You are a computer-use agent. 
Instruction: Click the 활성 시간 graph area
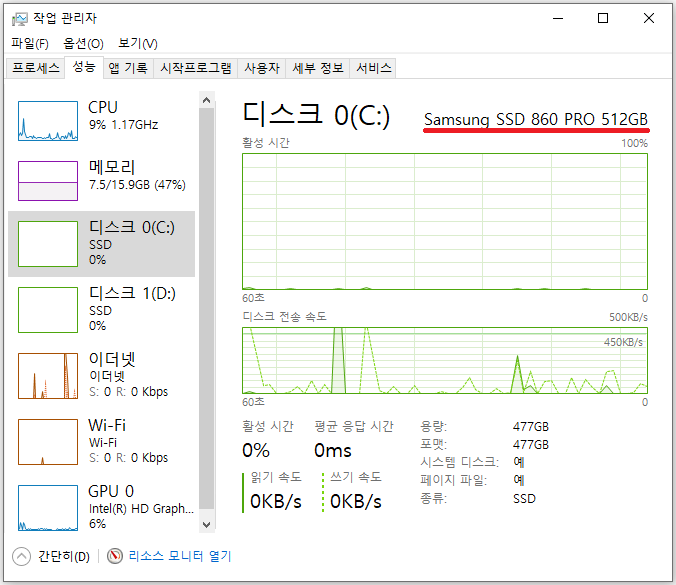tap(445, 222)
